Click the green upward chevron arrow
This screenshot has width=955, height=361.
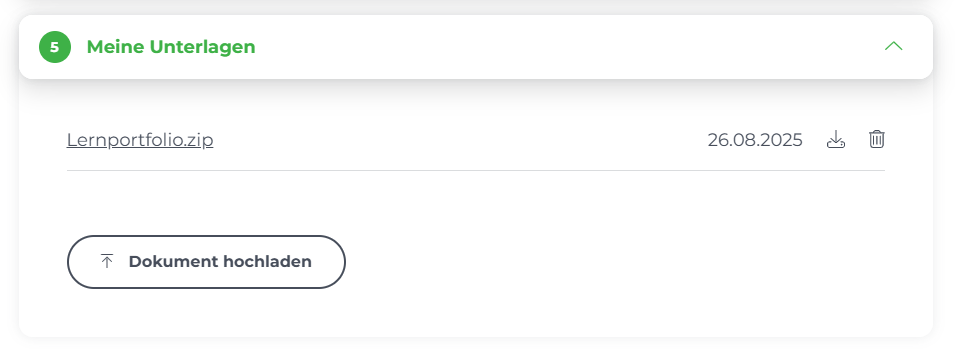893,46
